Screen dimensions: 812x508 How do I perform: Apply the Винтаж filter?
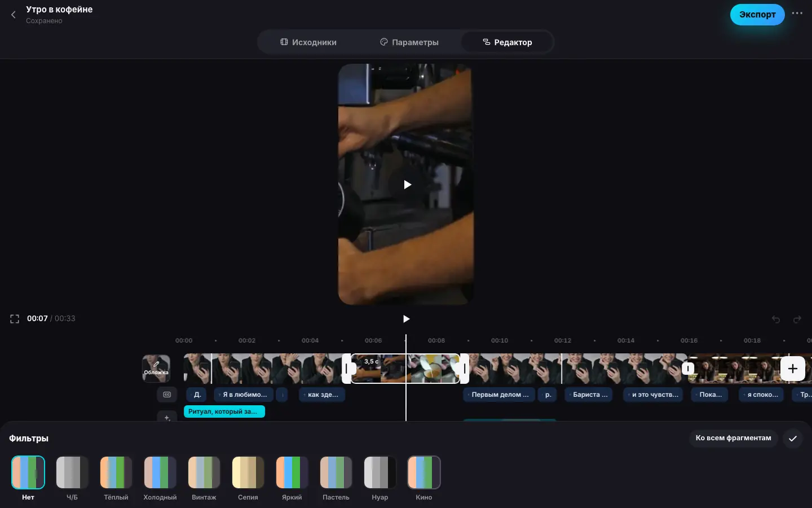204,472
